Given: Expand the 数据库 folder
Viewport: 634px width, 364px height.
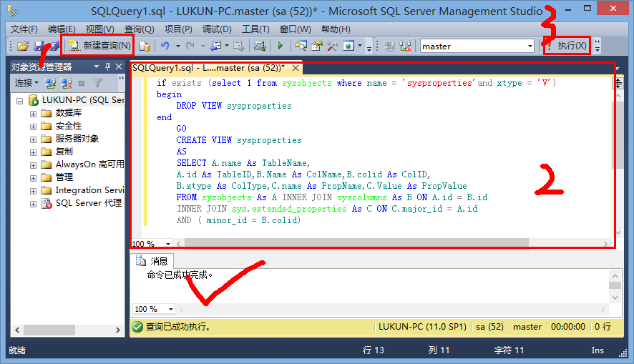Looking at the screenshot, I should (33, 114).
